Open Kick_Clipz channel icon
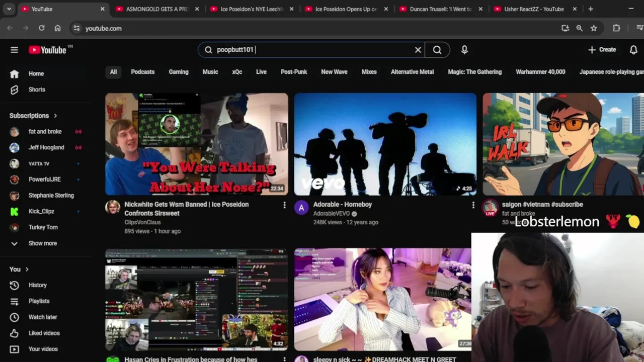Screen dimensions: 644x362 coord(14,211)
